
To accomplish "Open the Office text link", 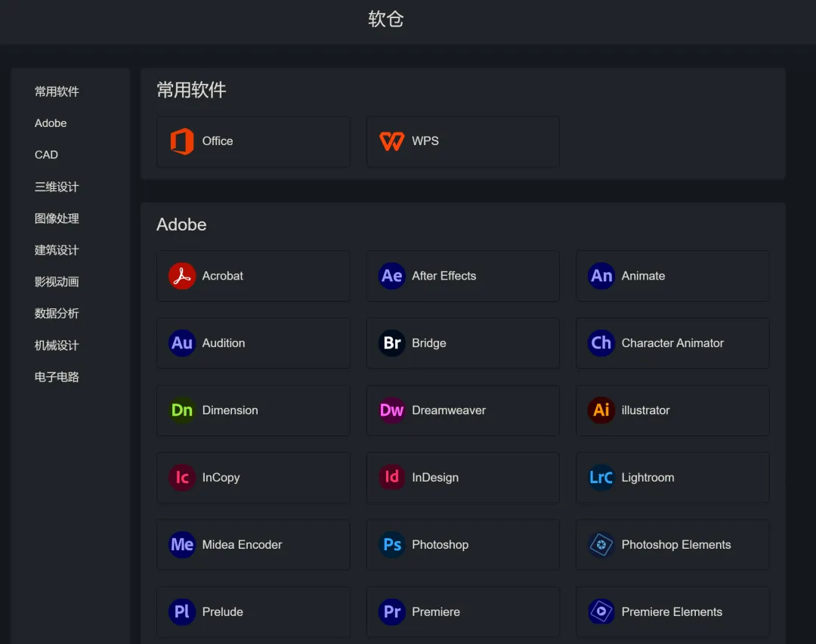I will (218, 141).
